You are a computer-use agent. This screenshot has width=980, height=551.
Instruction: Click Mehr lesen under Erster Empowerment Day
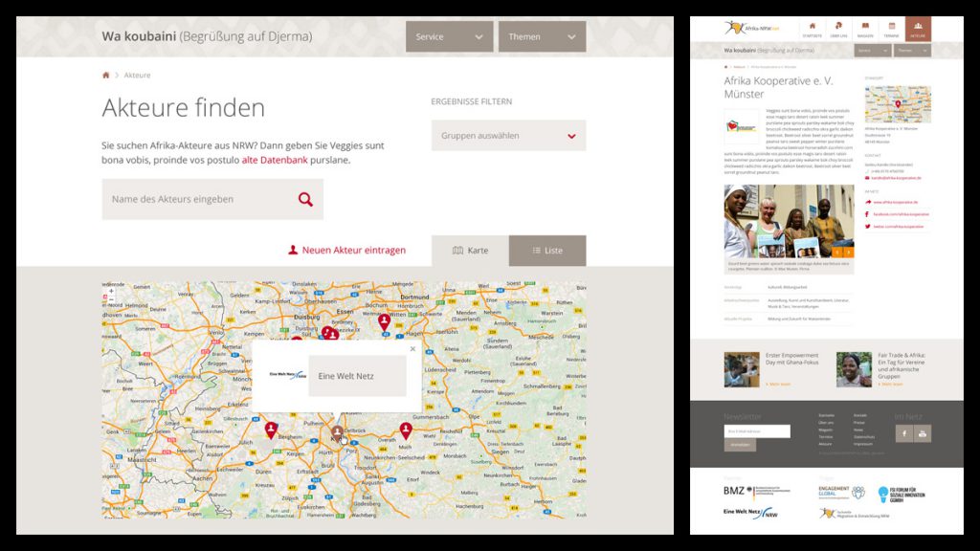click(x=778, y=385)
